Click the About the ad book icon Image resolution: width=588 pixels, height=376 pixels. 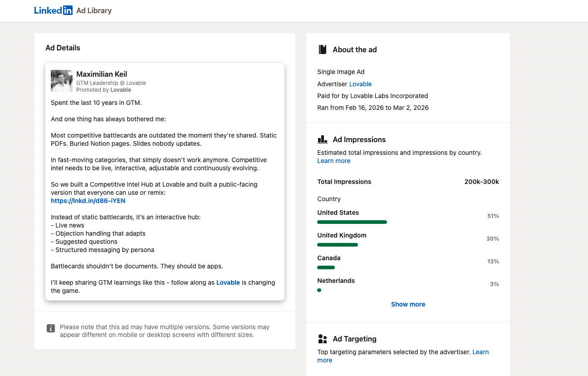(323, 49)
